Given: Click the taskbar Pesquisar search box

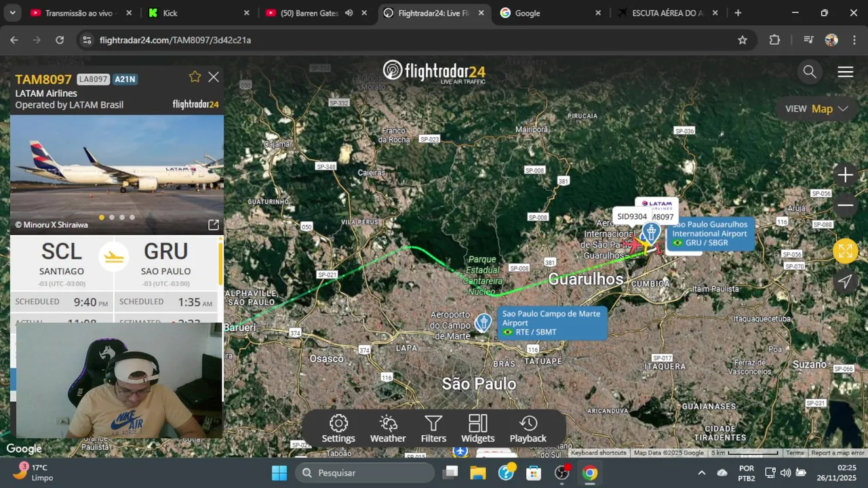Looking at the screenshot, I should pos(365,472).
